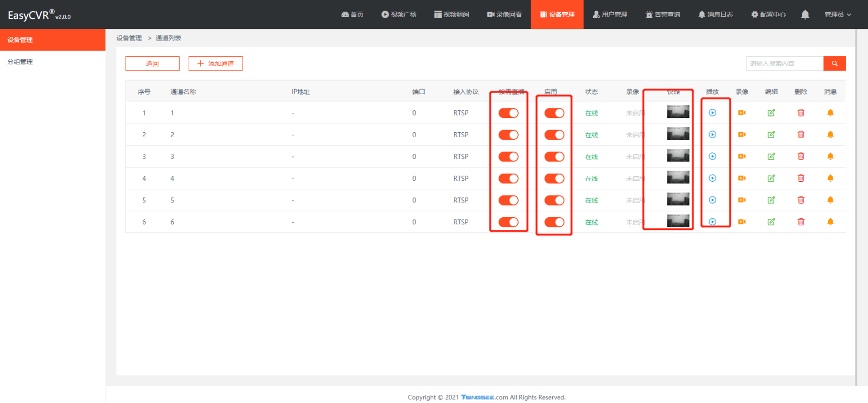Click the notification bell in top navigation
The width and height of the screenshot is (868, 403).
(805, 15)
